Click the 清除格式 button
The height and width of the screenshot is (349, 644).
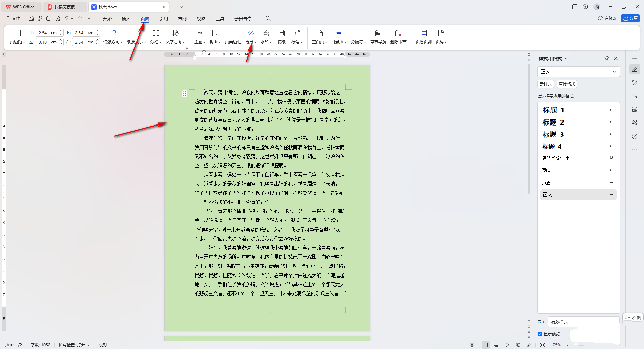coord(567,84)
